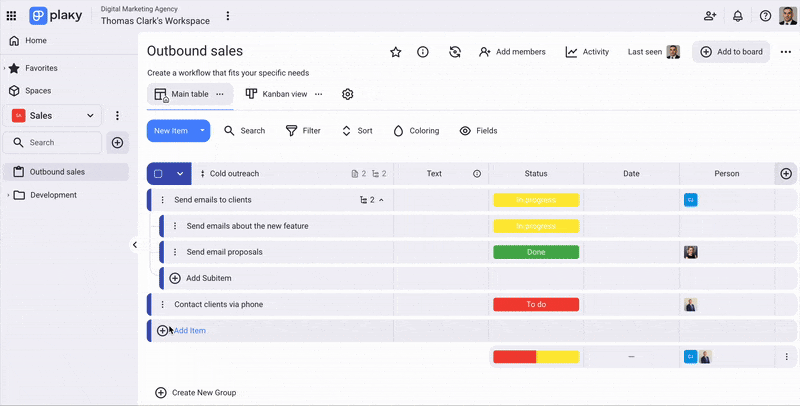Add a new column with plus icon
This screenshot has width=800, height=406.
coord(785,174)
